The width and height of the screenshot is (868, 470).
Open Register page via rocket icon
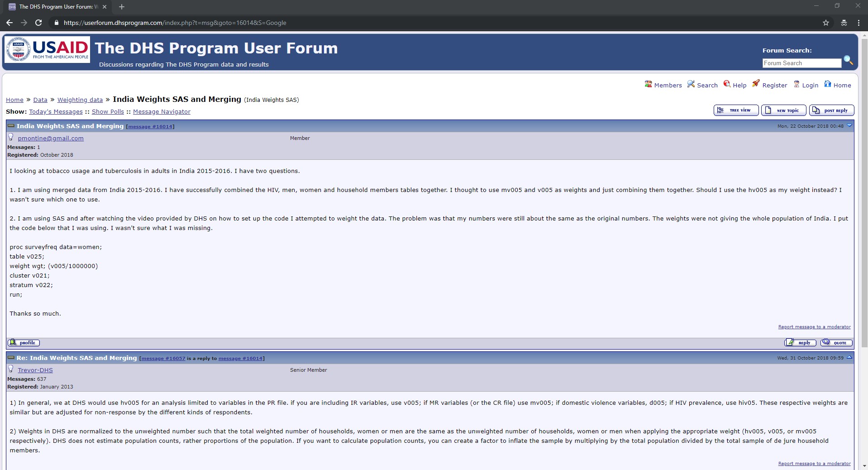click(x=756, y=84)
